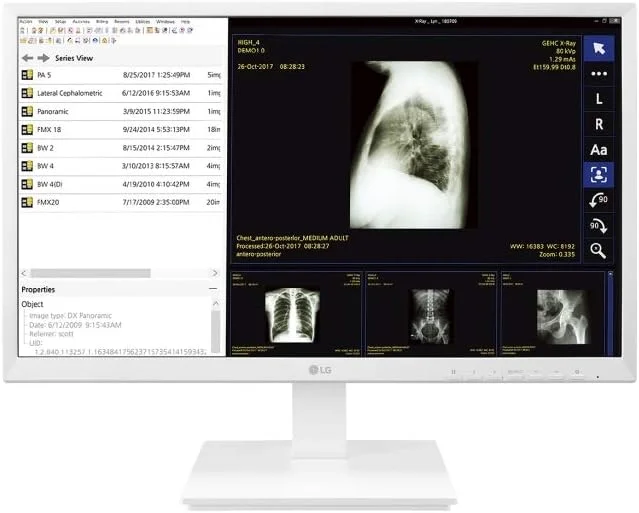Viewport: 639px width, 513px height.
Task: Rotate image 90 degrees clockwise
Action: 598,225
